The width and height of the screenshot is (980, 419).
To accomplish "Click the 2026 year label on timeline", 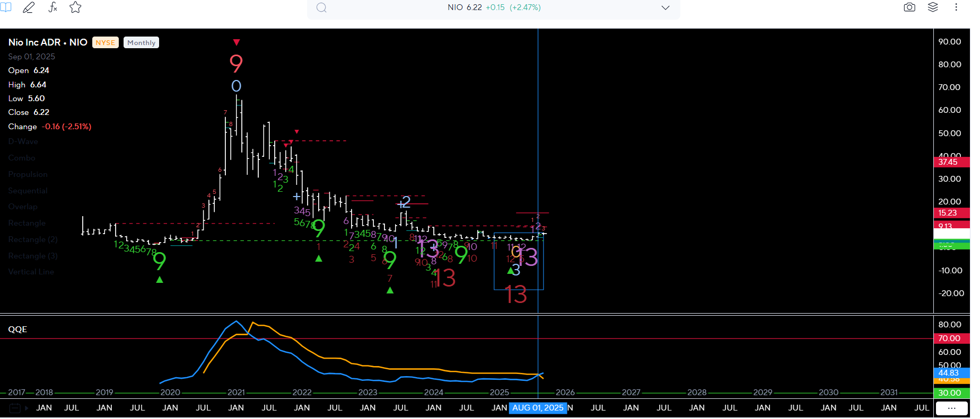I will coord(565,393).
